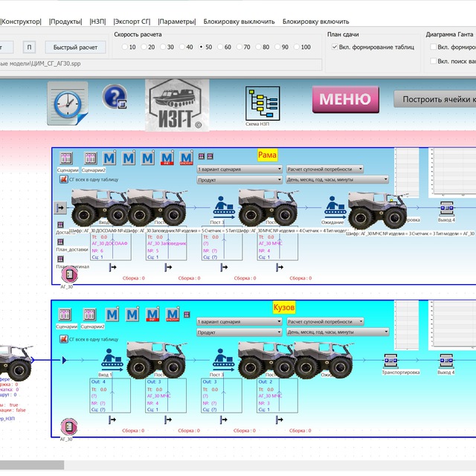Open the Параметры menu
Viewport: 476px width, 476px height.
177,22
